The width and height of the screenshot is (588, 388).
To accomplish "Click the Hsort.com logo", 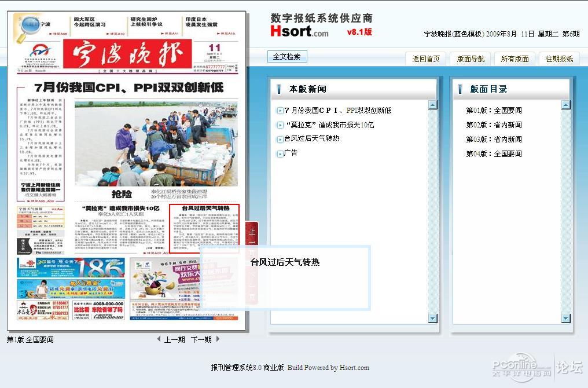I will pyautogui.click(x=300, y=31).
